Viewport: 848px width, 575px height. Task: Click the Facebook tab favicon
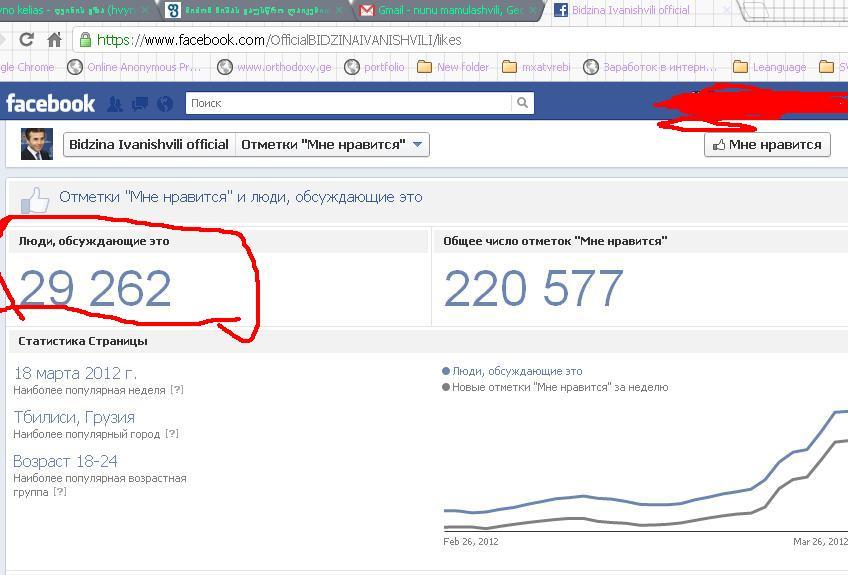click(x=561, y=10)
